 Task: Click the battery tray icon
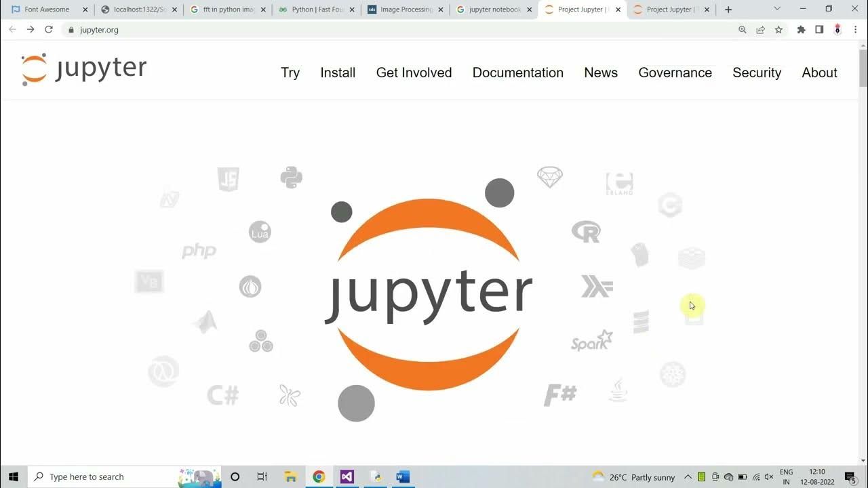click(x=742, y=477)
